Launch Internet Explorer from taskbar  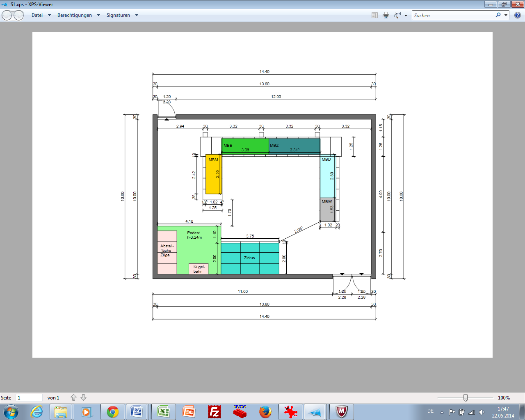(x=37, y=412)
